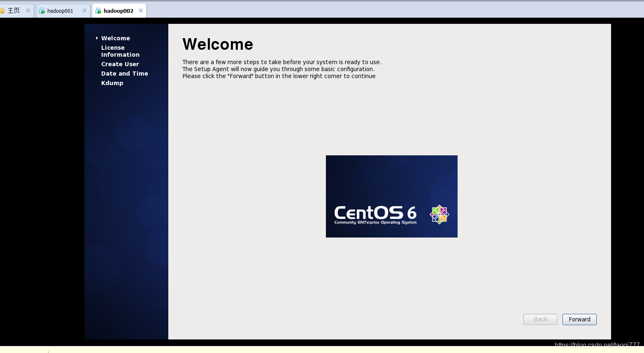
Task: Select Welcome in the setup sidebar
Action: pos(116,38)
